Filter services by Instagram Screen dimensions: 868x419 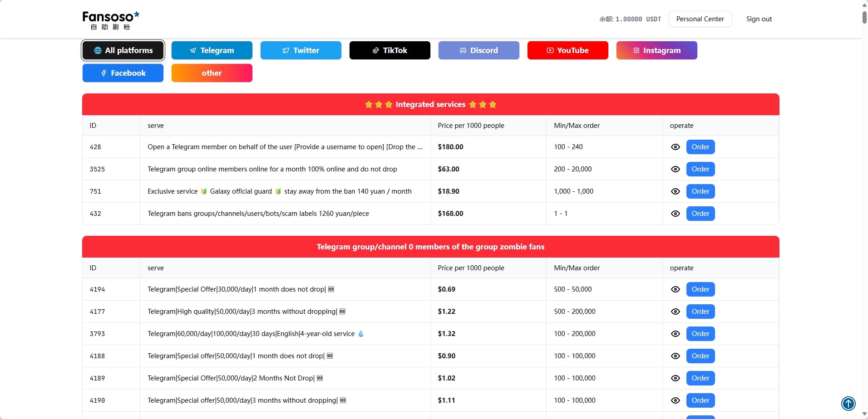[x=657, y=50]
